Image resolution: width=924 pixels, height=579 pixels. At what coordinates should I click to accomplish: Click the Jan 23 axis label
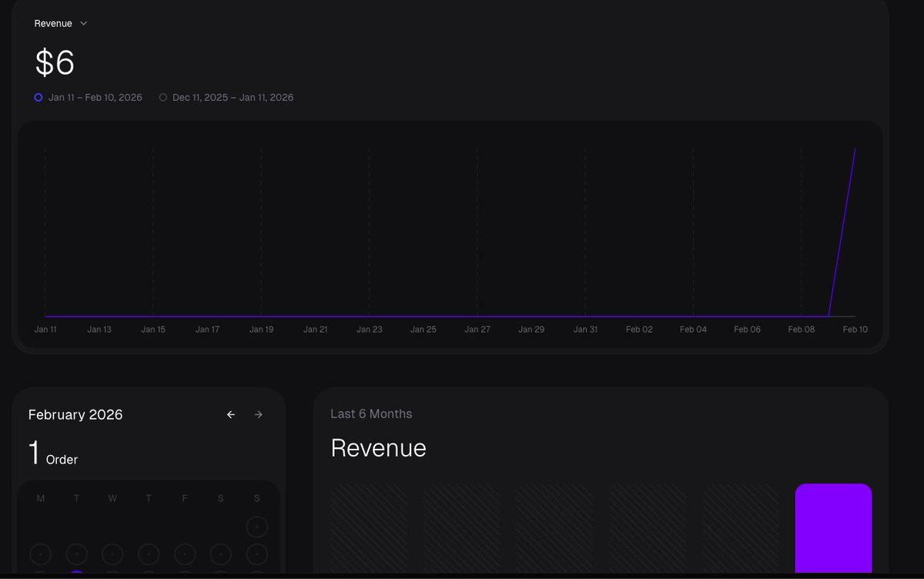(370, 330)
